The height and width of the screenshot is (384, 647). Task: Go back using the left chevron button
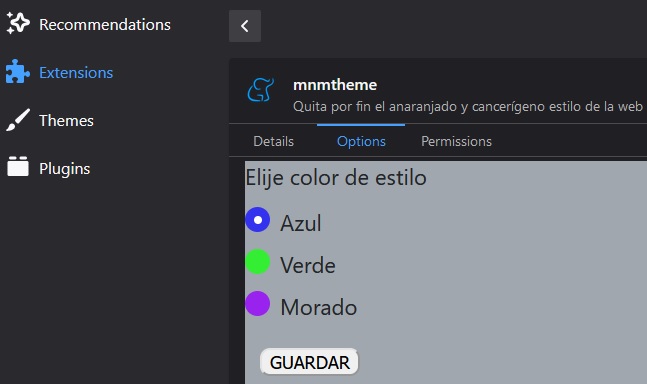click(x=245, y=26)
